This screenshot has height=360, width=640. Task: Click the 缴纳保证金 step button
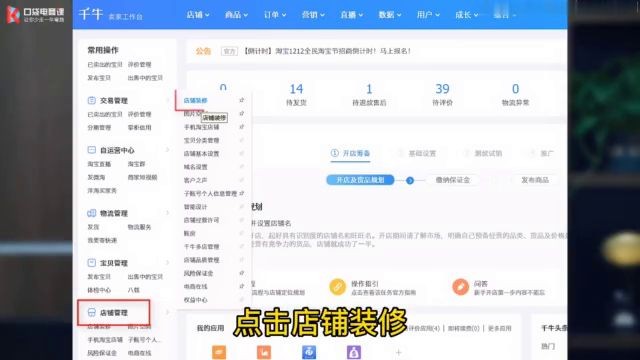453,180
